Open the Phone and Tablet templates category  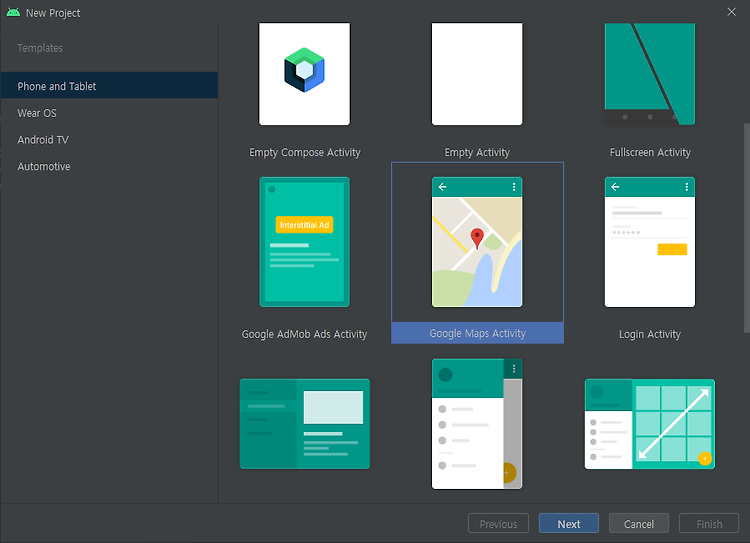[x=109, y=86]
